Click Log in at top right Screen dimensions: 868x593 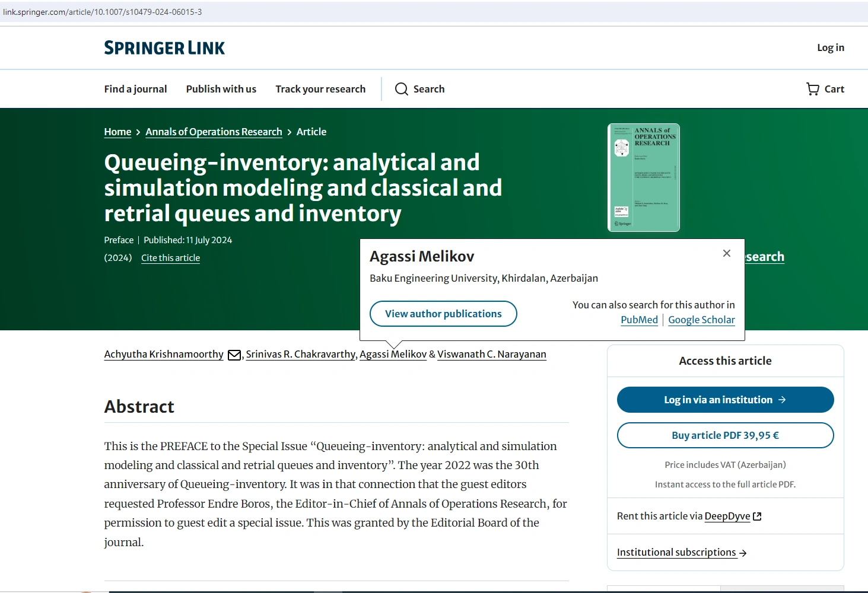click(831, 47)
